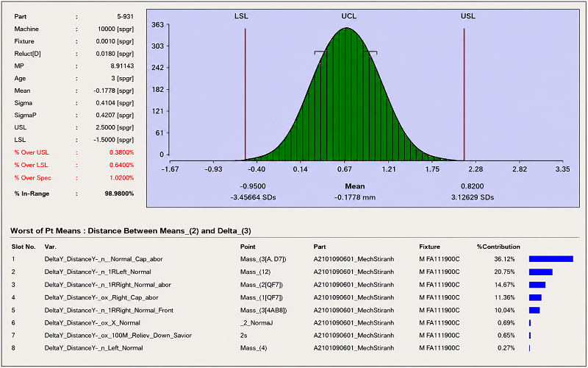Click the %Contribution column header
This screenshot has height=368, width=588.
[x=498, y=247]
